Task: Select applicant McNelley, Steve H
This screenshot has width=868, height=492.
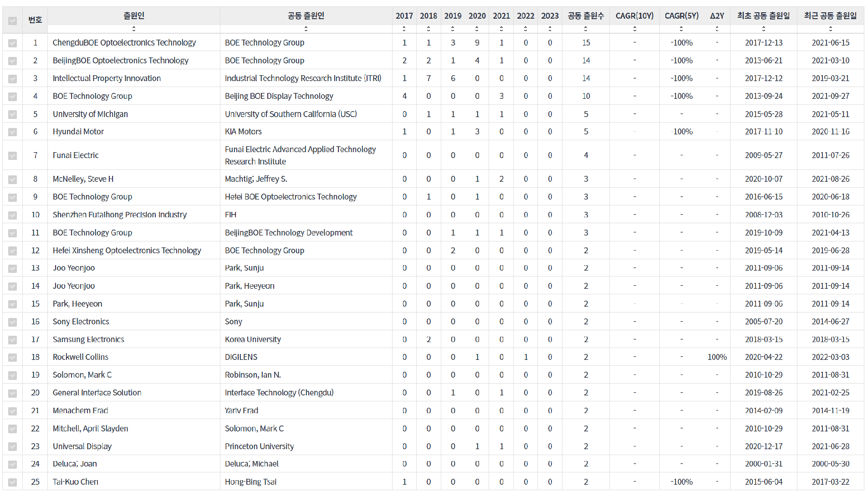Action: tap(83, 179)
